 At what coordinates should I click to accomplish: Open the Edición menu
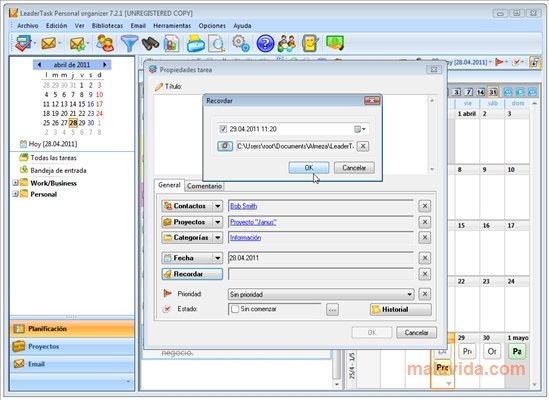56,26
